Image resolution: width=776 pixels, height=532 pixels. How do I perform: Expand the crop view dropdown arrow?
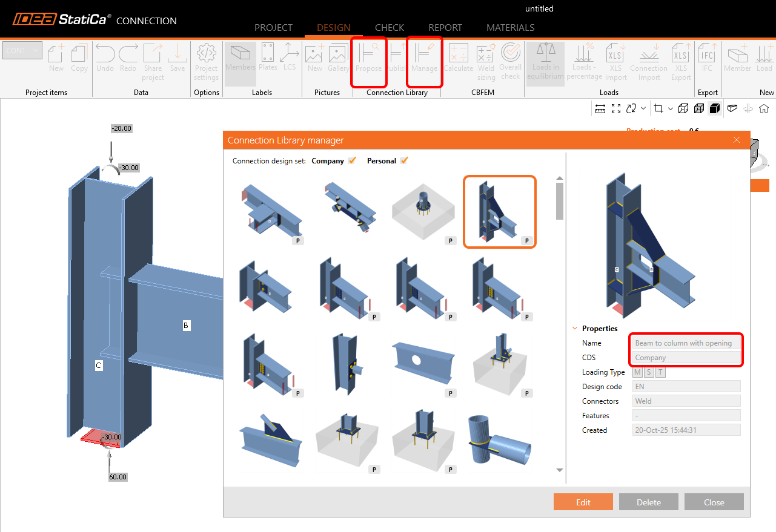[x=670, y=109]
